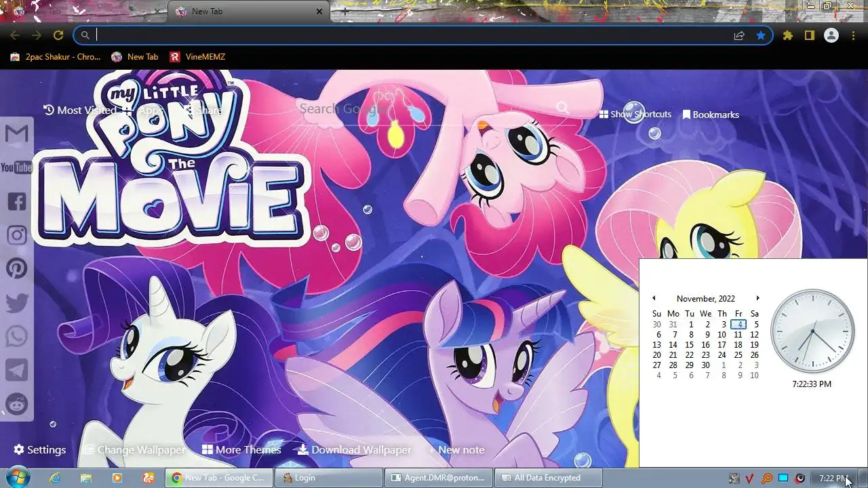
Task: Click the Show desktop button
Action: 863,478
